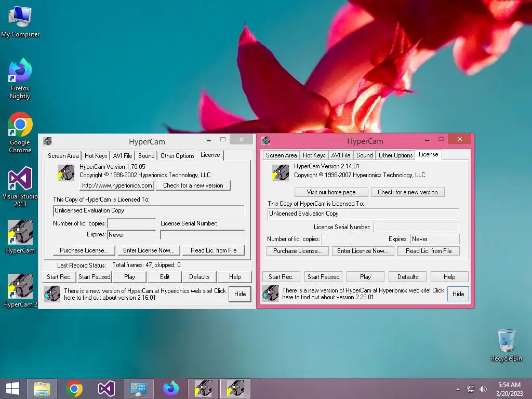
Task: Open My Computer desktop icon
Action: click(20, 22)
